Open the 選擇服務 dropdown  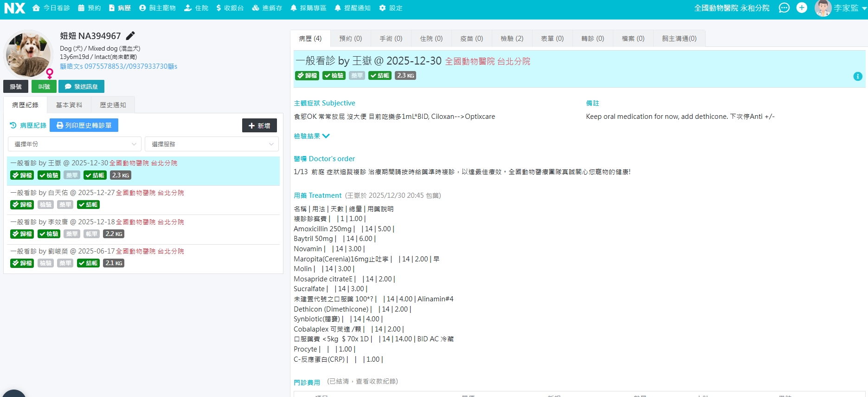coord(212,144)
